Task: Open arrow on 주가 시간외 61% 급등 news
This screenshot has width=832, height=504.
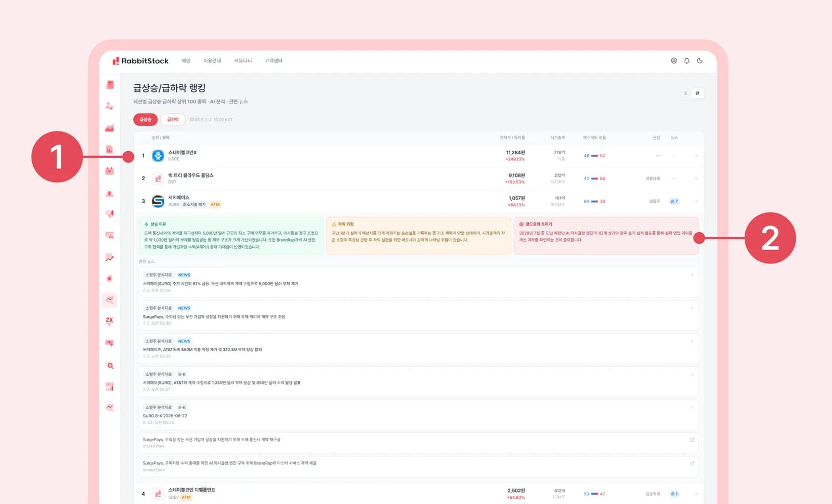Action: point(692,275)
